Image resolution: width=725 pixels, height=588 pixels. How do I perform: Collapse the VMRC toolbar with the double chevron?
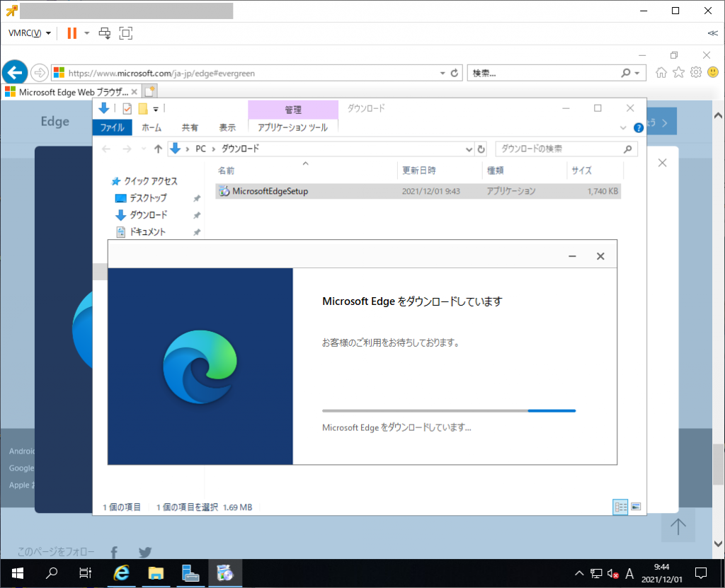tap(712, 33)
